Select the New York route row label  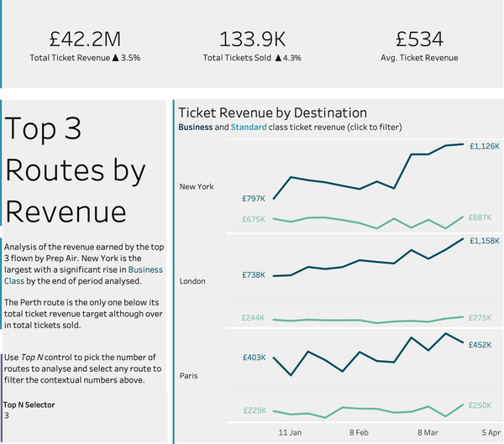click(x=197, y=186)
